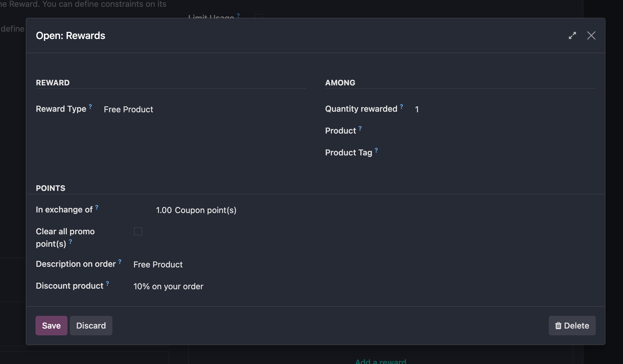Discard the reward changes
This screenshot has width=623, height=364.
tap(91, 326)
